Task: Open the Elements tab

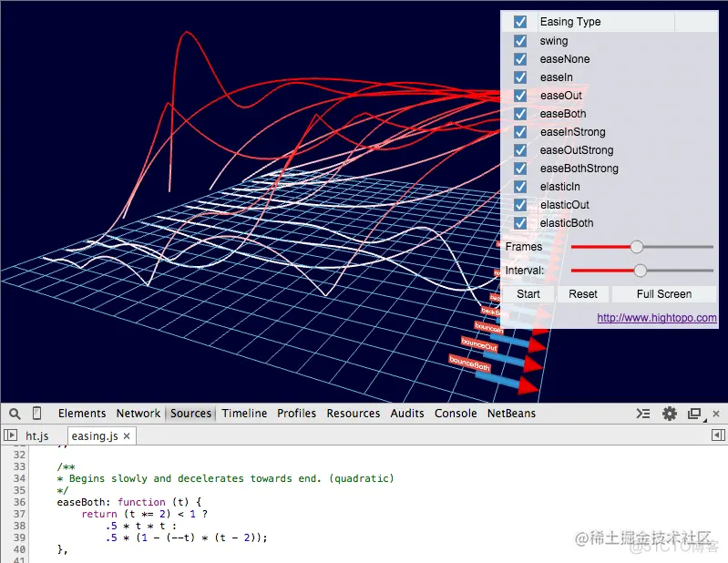Action: pyautogui.click(x=82, y=413)
